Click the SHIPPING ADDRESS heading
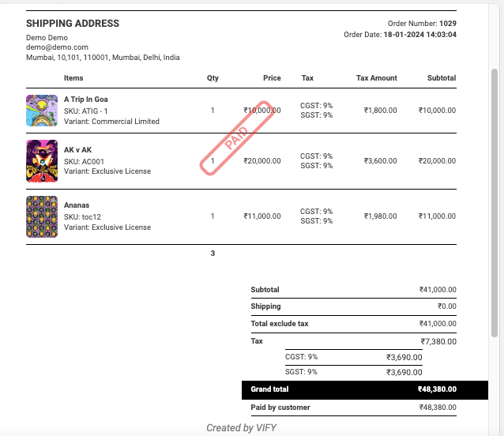The width and height of the screenshot is (504, 436). 73,24
